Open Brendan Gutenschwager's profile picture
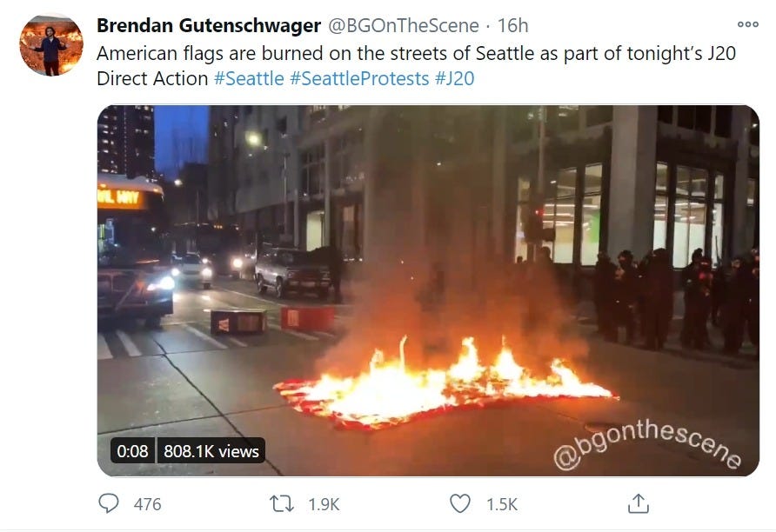 coord(51,45)
